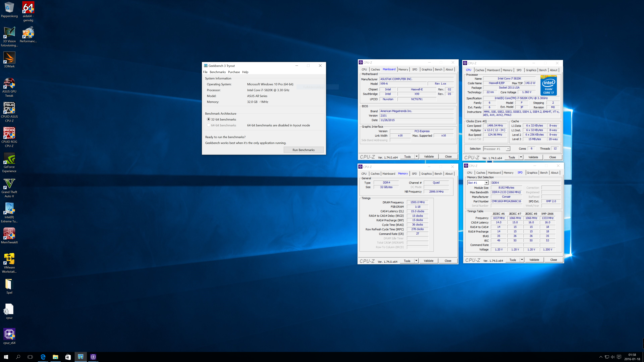Click the Intel Core i7 logo image
This screenshot has height=362, width=644.
(x=549, y=85)
